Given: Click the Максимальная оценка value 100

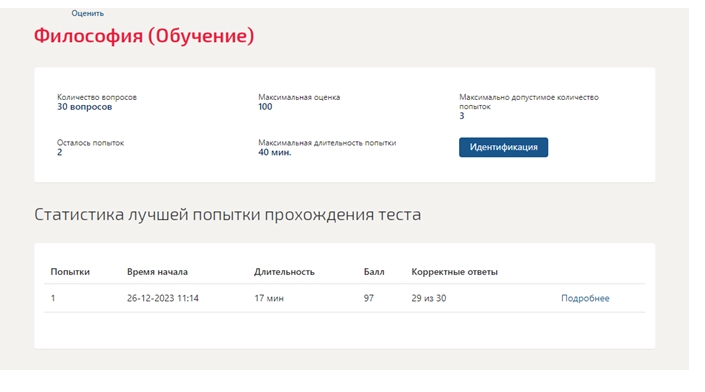Looking at the screenshot, I should [265, 107].
